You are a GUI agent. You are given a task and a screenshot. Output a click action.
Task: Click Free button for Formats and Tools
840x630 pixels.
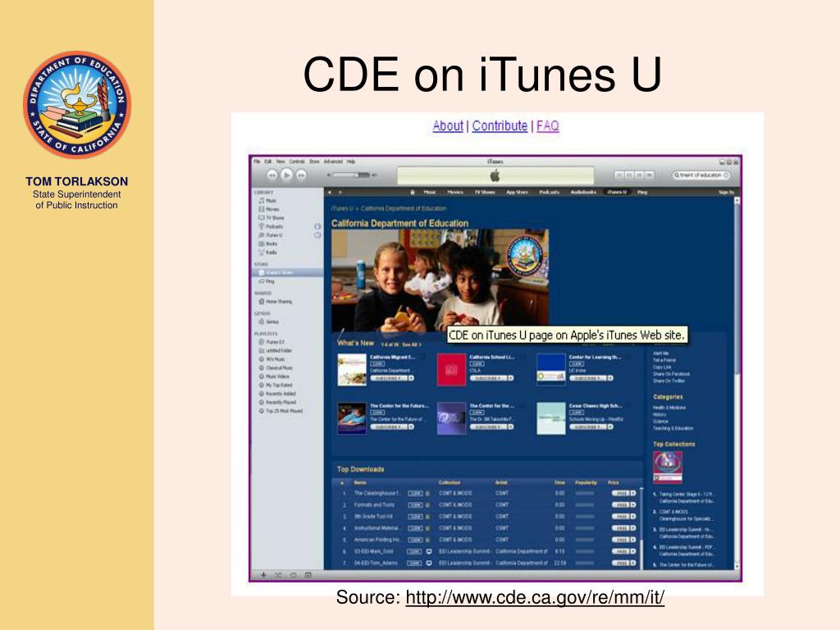(x=623, y=504)
